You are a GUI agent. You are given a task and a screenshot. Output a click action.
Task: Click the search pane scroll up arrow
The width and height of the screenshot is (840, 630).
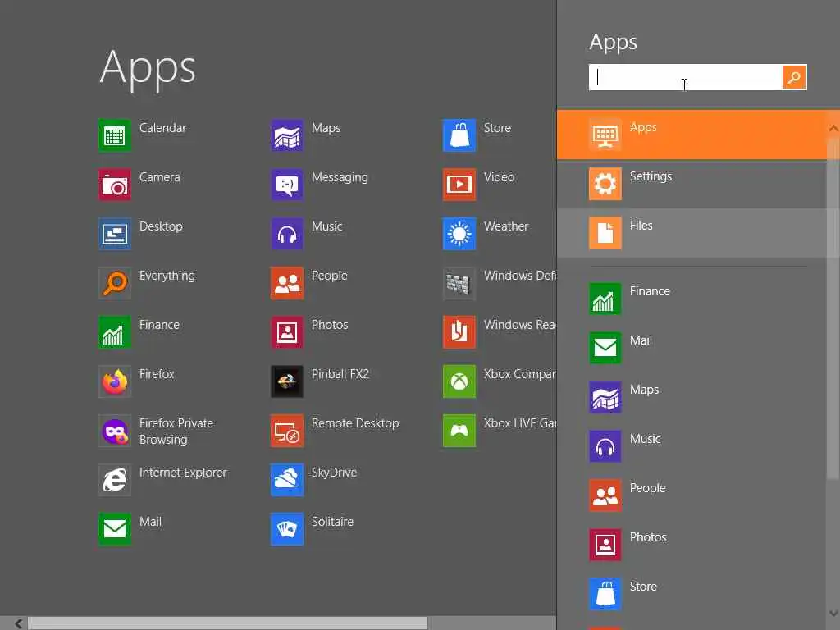pos(833,128)
